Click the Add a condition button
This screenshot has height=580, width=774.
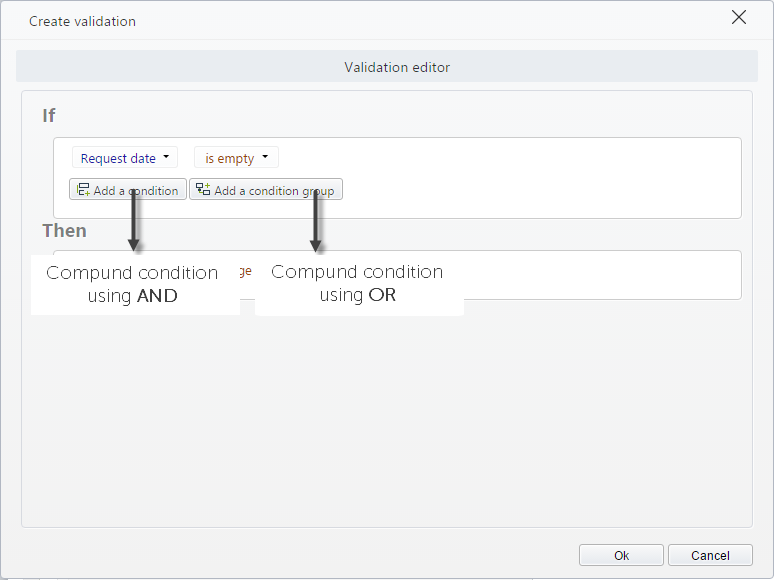pos(128,190)
